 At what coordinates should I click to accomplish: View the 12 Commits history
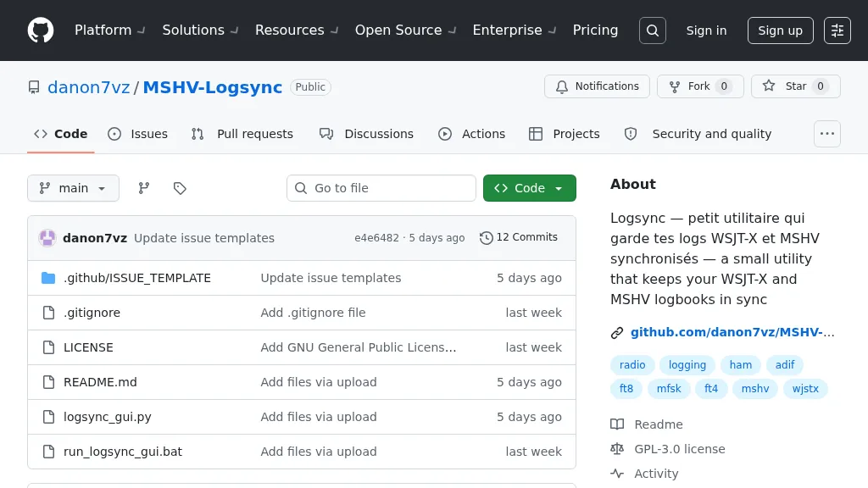(x=519, y=237)
